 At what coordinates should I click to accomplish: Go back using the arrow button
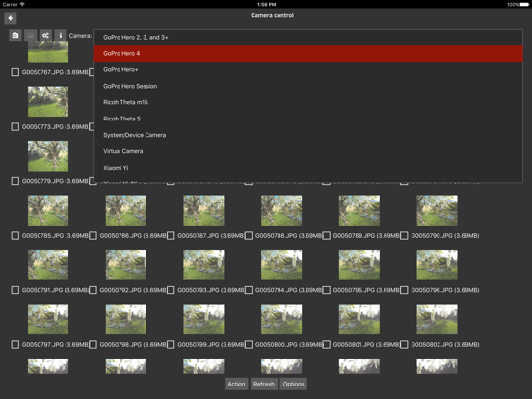[11, 18]
